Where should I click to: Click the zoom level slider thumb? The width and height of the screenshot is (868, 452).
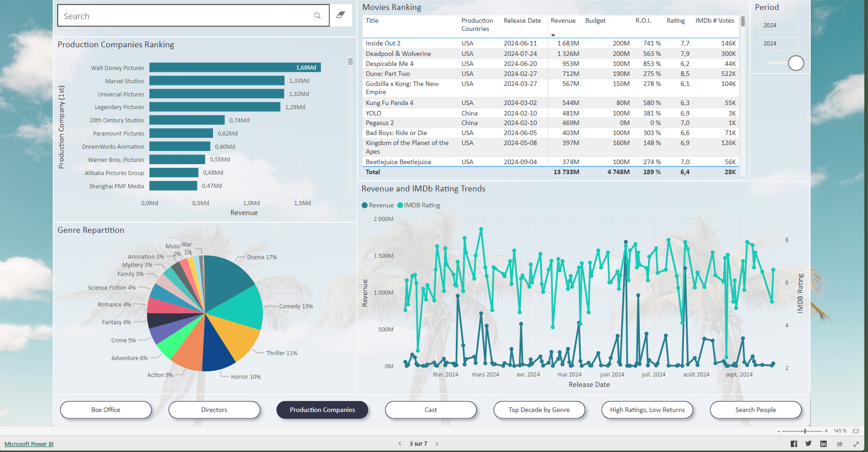point(805,431)
